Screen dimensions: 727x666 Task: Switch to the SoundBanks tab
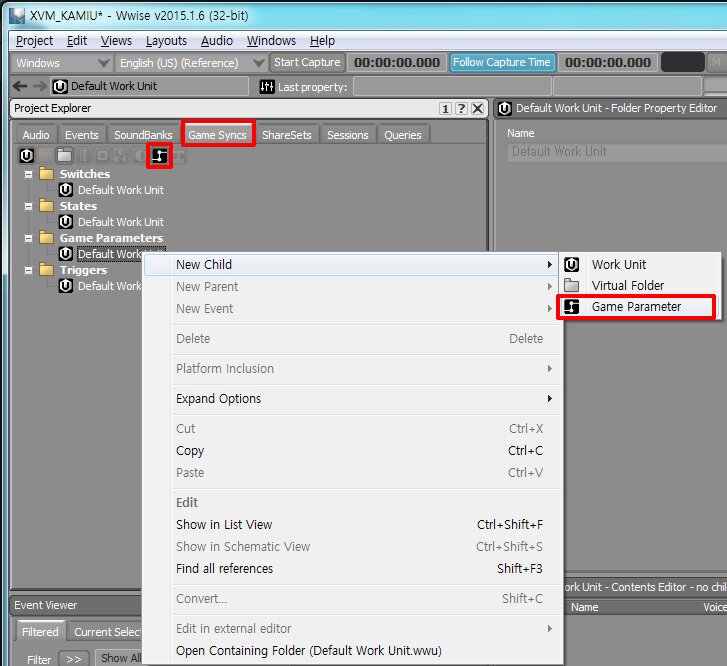(143, 135)
